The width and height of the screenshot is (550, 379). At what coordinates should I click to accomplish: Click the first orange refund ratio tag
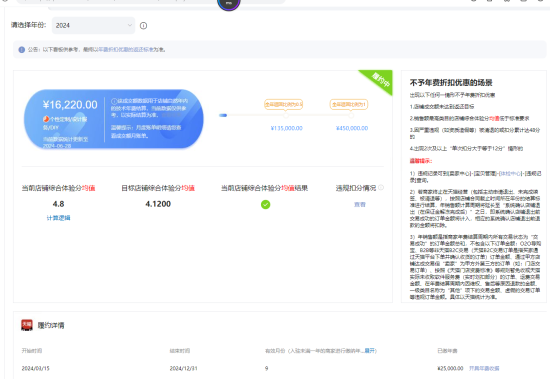click(x=283, y=105)
